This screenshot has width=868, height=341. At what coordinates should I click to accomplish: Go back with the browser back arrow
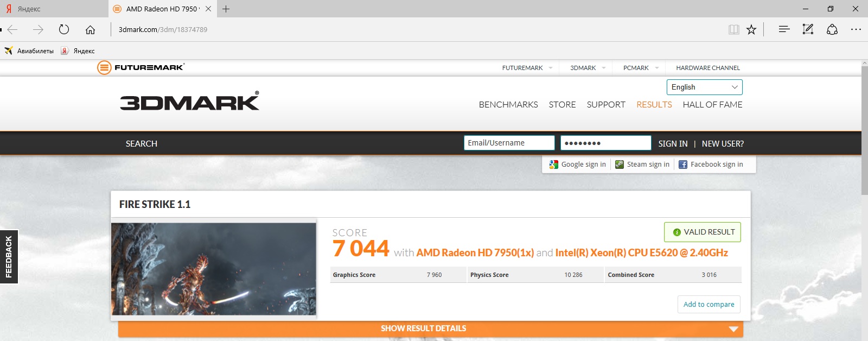[12, 29]
